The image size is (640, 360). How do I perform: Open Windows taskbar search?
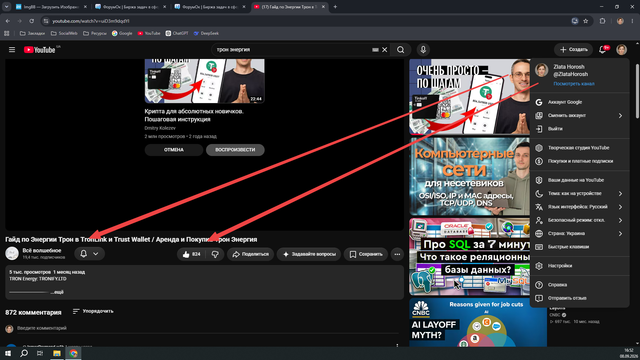[24, 353]
